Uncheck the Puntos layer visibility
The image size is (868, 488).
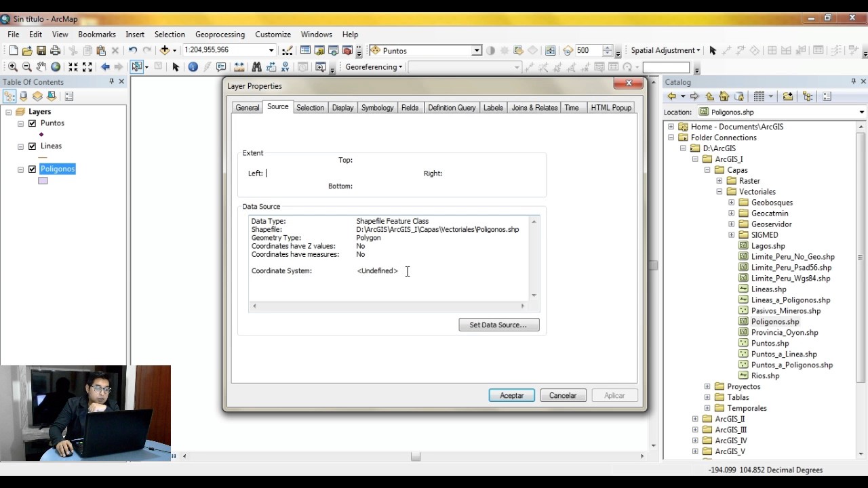click(32, 123)
